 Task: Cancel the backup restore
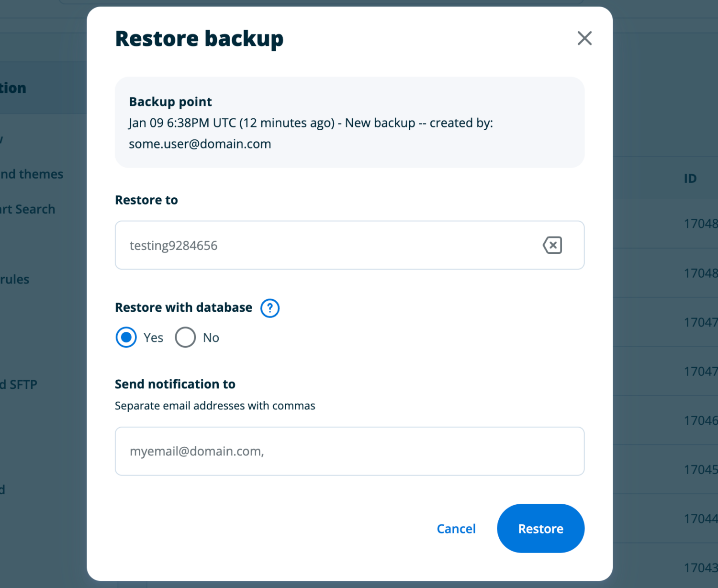point(456,528)
